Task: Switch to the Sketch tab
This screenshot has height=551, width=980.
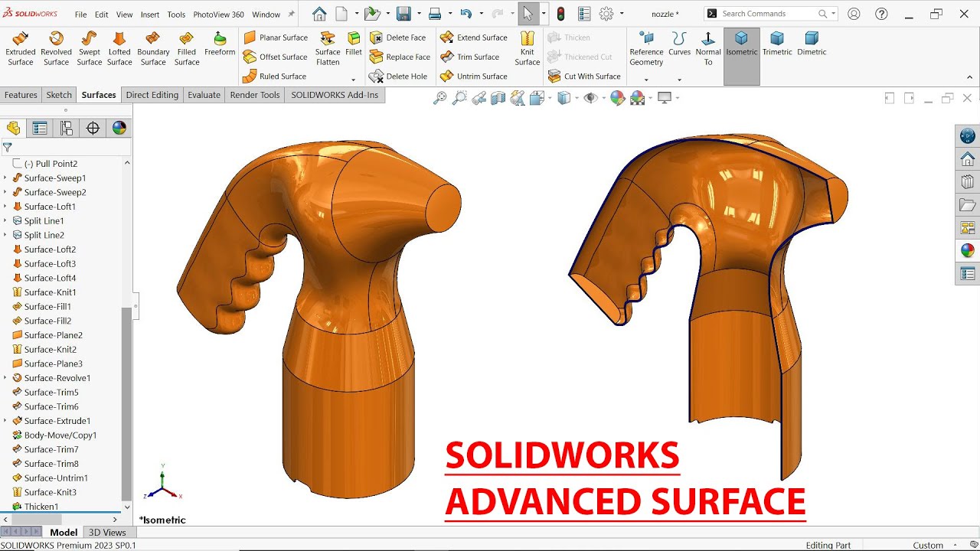Action: (x=59, y=95)
